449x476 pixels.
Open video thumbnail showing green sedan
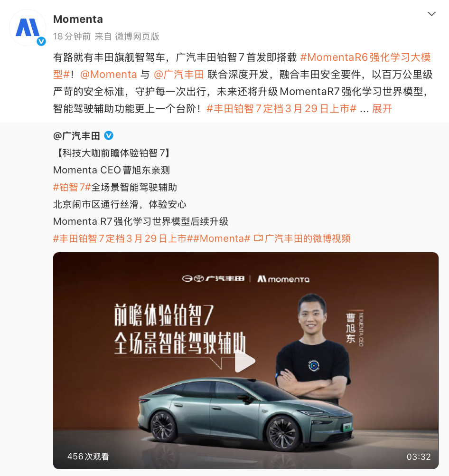click(x=246, y=361)
